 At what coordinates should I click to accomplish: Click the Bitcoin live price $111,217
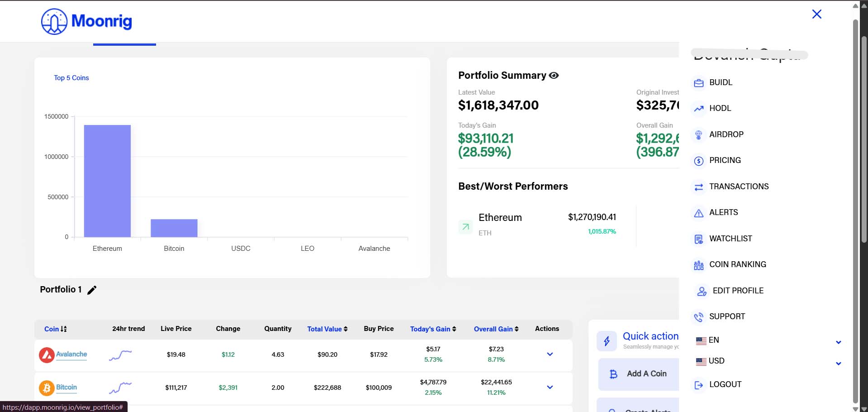tap(176, 388)
